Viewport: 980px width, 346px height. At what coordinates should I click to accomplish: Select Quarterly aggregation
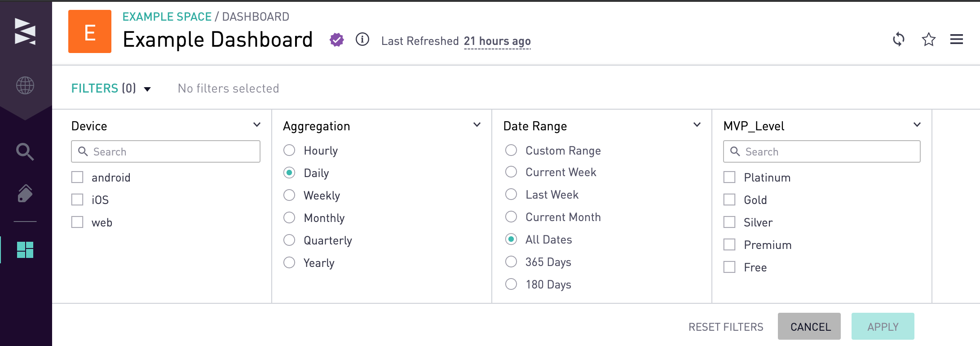290,240
